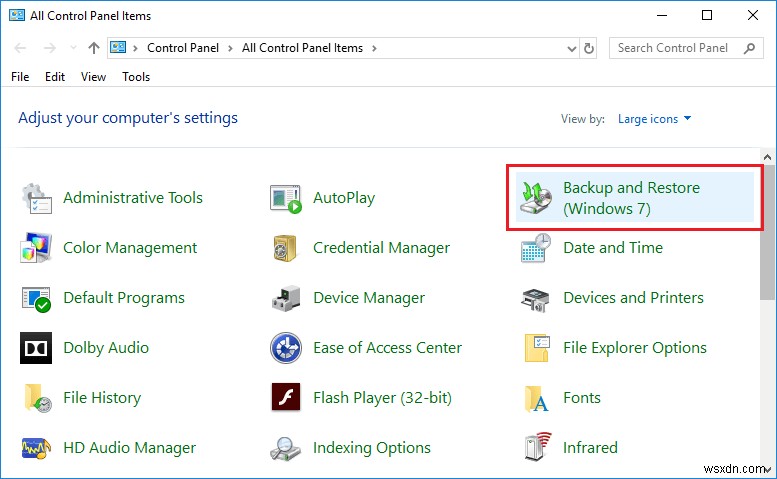The width and height of the screenshot is (777, 479).
Task: Click the File History link
Action: pos(101,398)
